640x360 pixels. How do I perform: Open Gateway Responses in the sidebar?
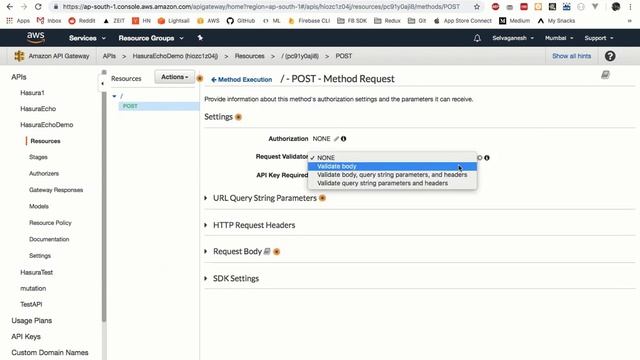pyautogui.click(x=56, y=190)
